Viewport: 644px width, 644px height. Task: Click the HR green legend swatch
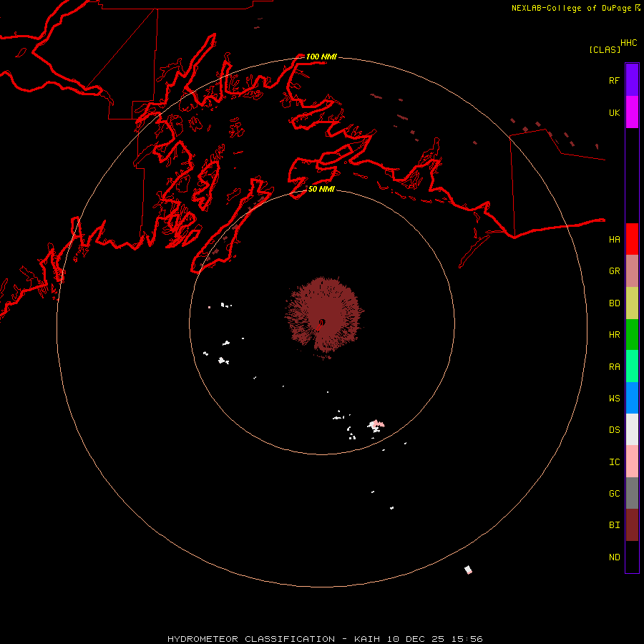click(632, 334)
